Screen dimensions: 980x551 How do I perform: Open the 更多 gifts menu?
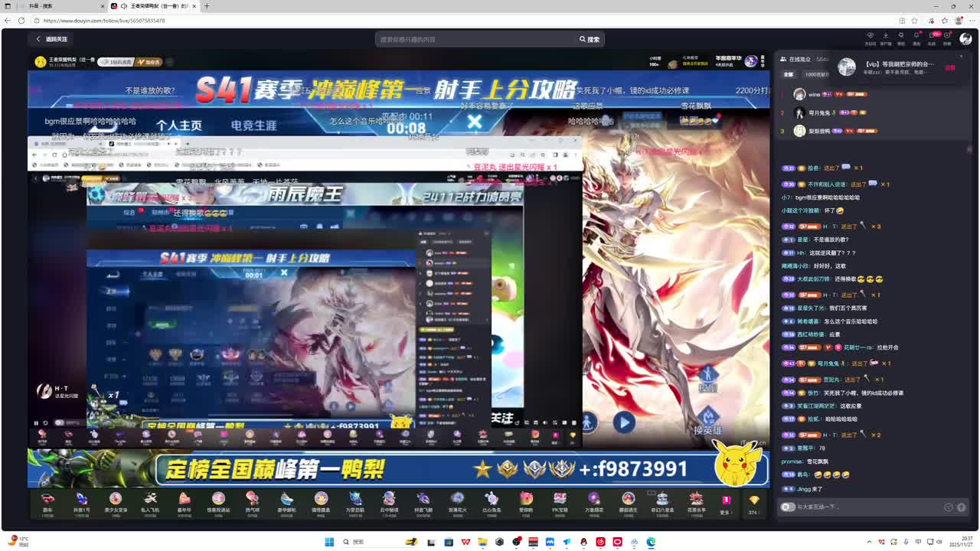725,504
